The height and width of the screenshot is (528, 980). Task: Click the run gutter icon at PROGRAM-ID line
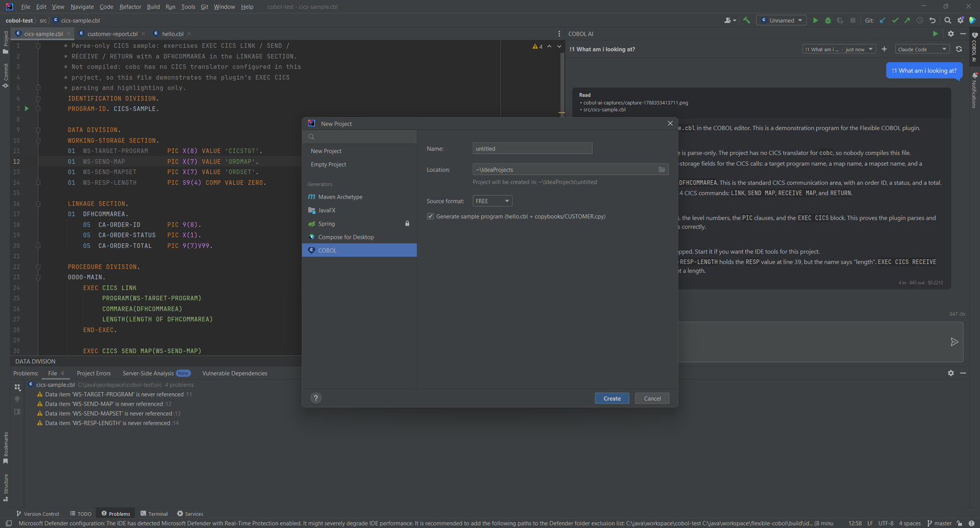[26, 108]
